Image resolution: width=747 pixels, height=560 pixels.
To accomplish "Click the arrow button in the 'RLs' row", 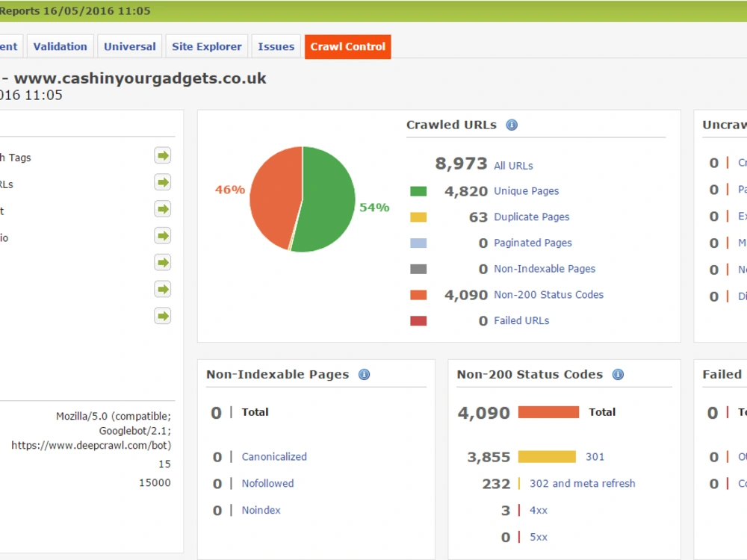I will pos(162,182).
